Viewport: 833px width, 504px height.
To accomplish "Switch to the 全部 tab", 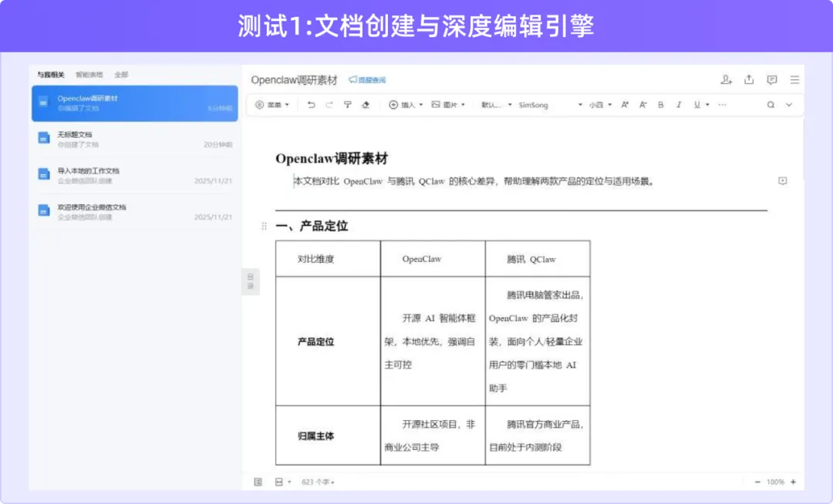I will pos(121,75).
